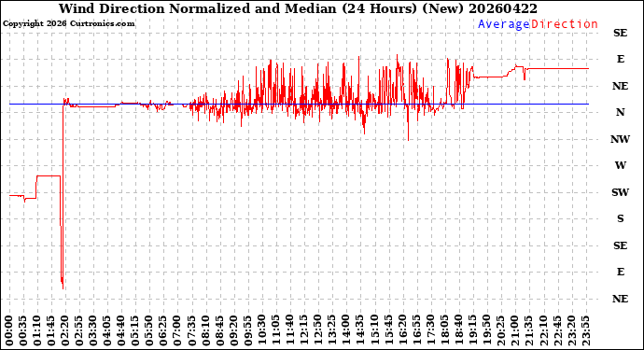Click the 21:00 time axis label
Image resolution: width=644 pixels, height=350 pixels.
point(515,330)
